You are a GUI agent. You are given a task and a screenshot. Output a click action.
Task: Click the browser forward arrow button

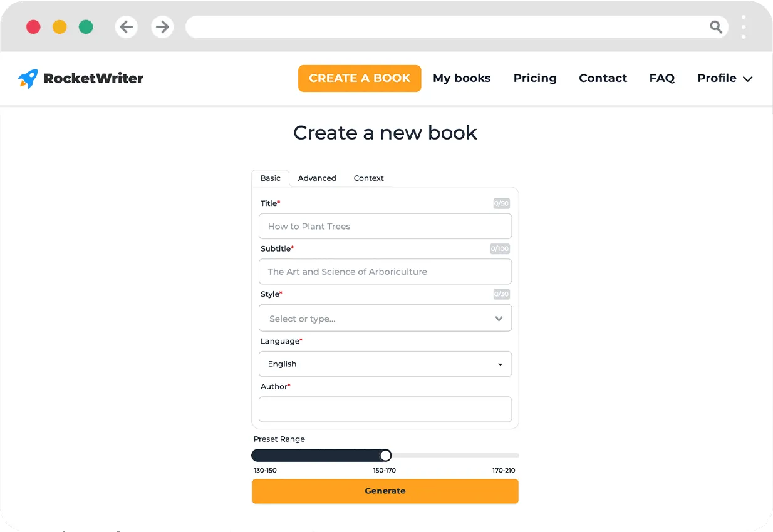163,27
